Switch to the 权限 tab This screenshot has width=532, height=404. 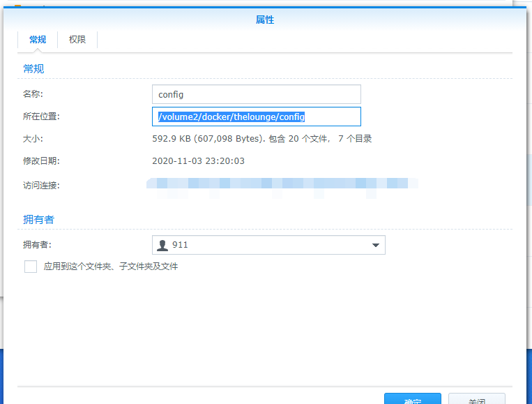click(77, 40)
